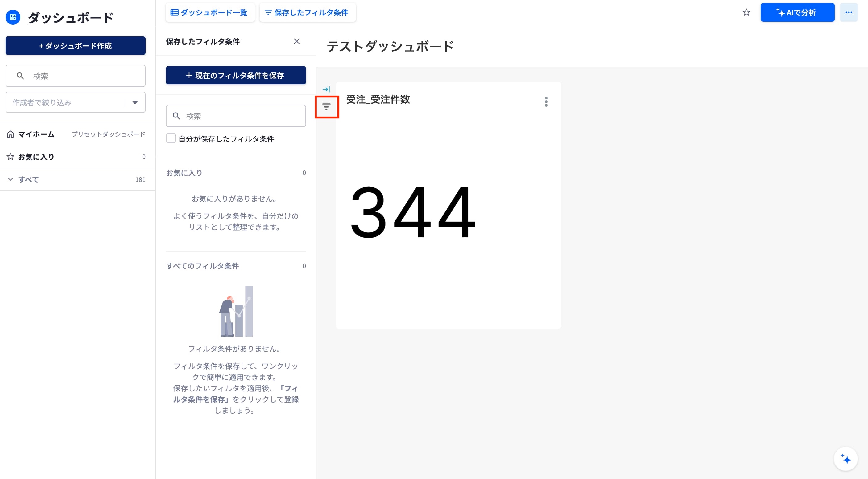The height and width of the screenshot is (479, 868).
Task: Select the すべて row label
Action: (x=29, y=180)
